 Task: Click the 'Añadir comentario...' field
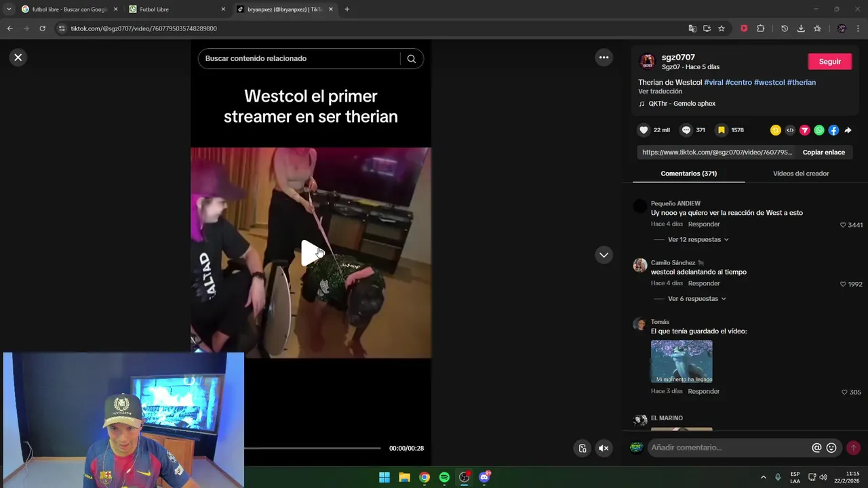click(729, 447)
